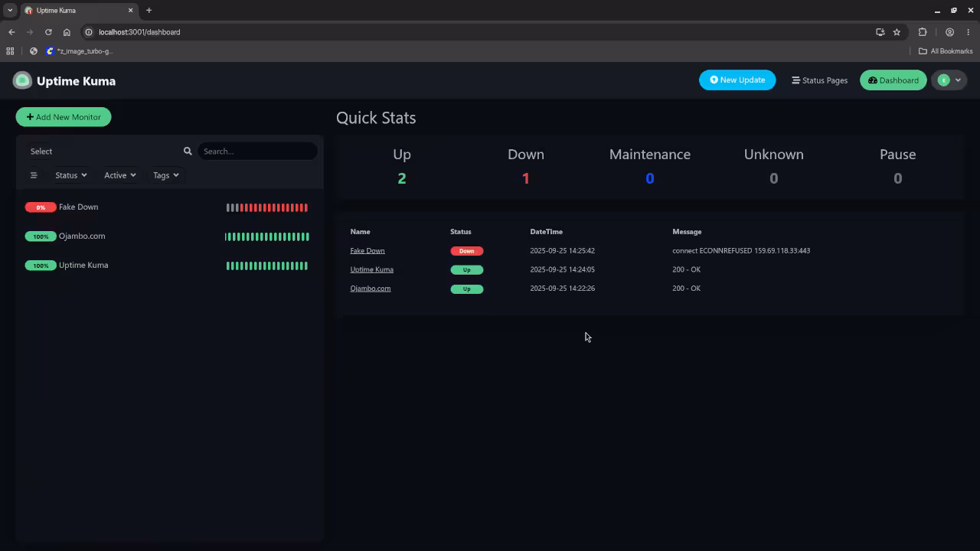The image size is (980, 551).
Task: Click the DateTime column header
Action: click(x=546, y=232)
